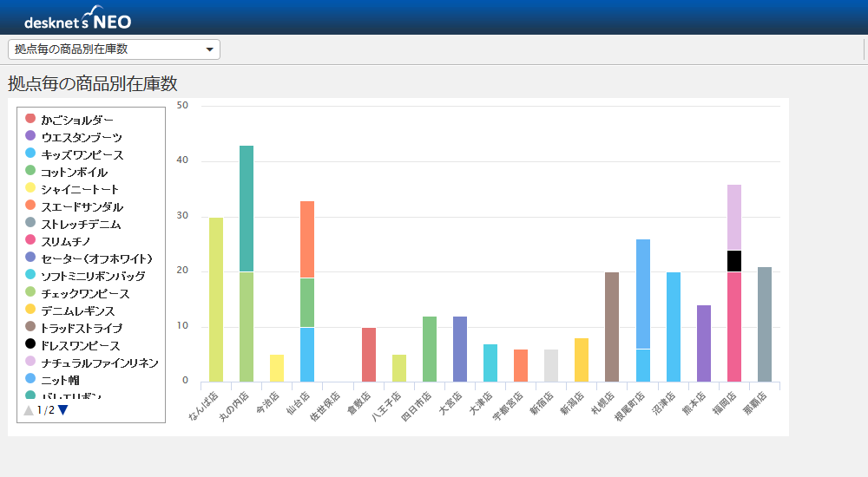Open the 拠点毎の商品別在庫数 report dropdown
The image size is (868, 477).
[114, 49]
